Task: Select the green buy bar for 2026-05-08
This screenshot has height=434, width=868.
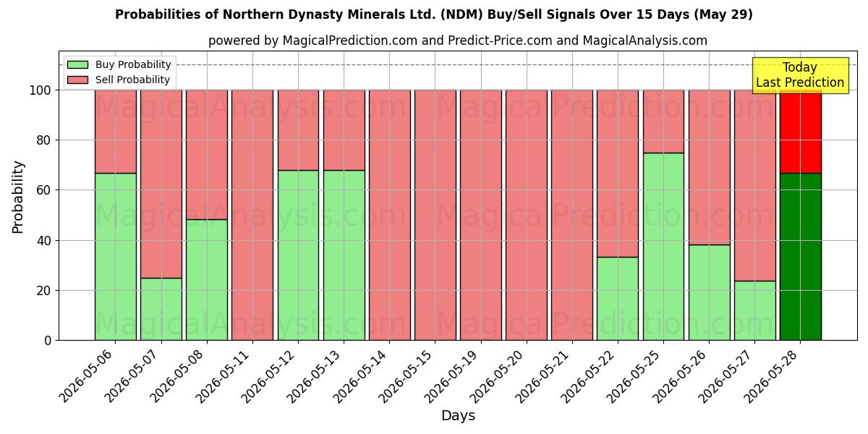Action: click(x=206, y=280)
